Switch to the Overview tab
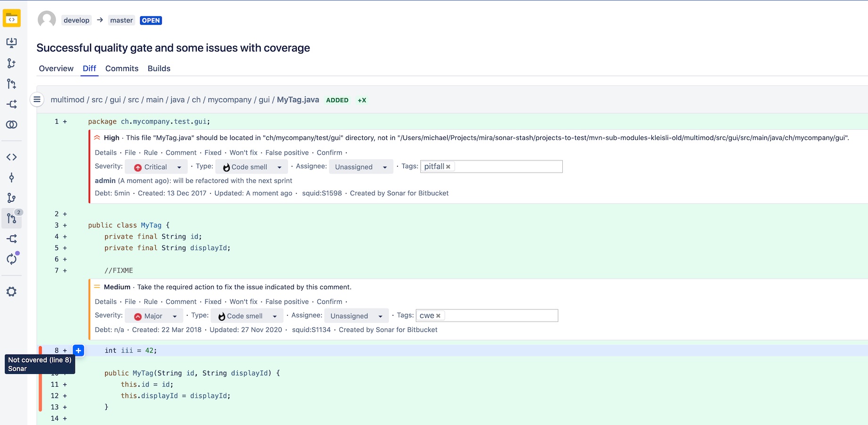Image resolution: width=868 pixels, height=425 pixels. coord(56,68)
